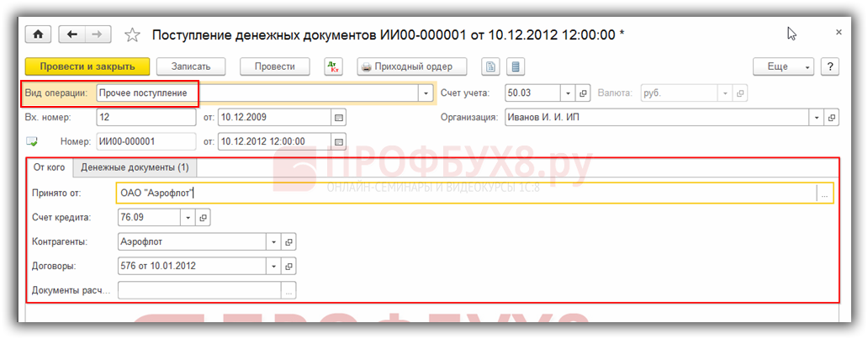Print Приходный ордер
This screenshot has height=339, width=868.
pos(412,66)
